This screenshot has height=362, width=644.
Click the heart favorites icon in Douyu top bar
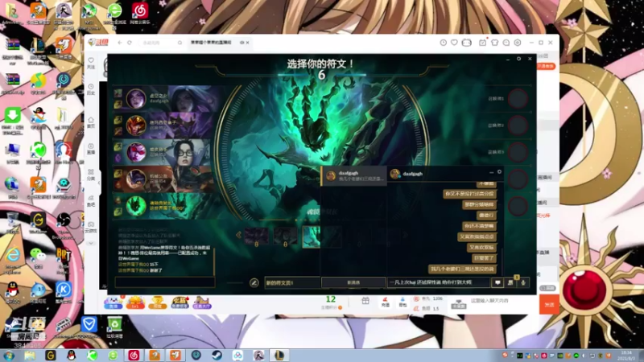click(x=454, y=43)
